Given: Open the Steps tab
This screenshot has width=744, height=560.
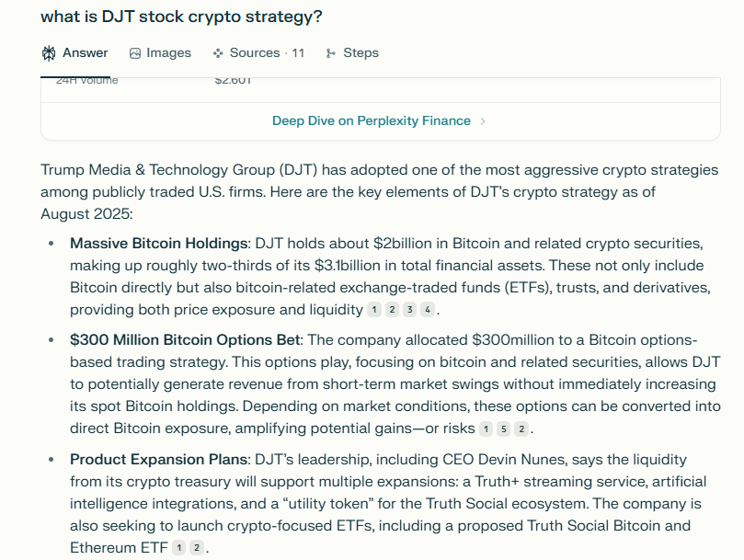Looking at the screenshot, I should point(352,53).
